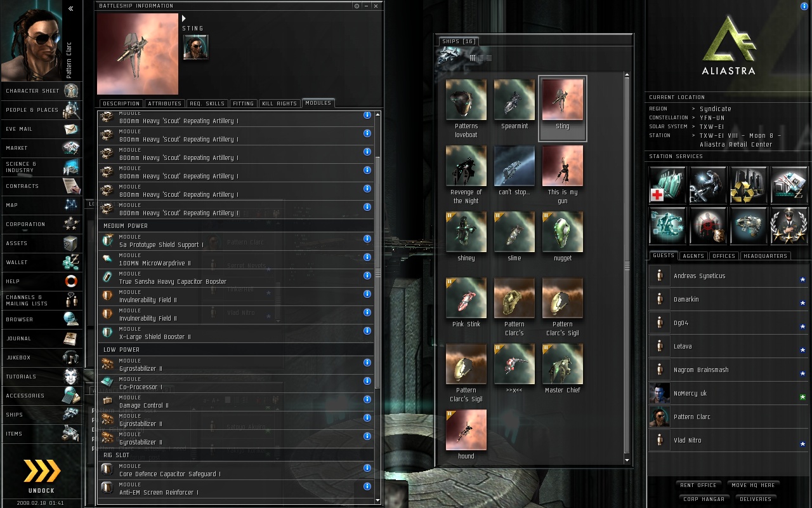
Task: Pin the Battleship Information window
Action: 357,6
